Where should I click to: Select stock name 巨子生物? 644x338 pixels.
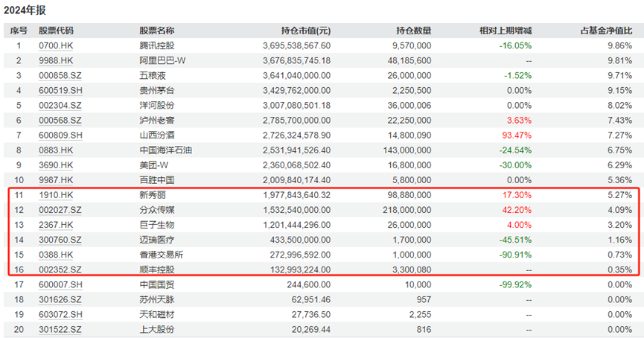(x=157, y=225)
